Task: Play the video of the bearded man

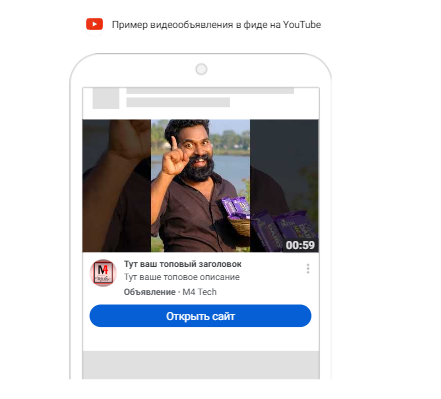Action: tap(200, 185)
